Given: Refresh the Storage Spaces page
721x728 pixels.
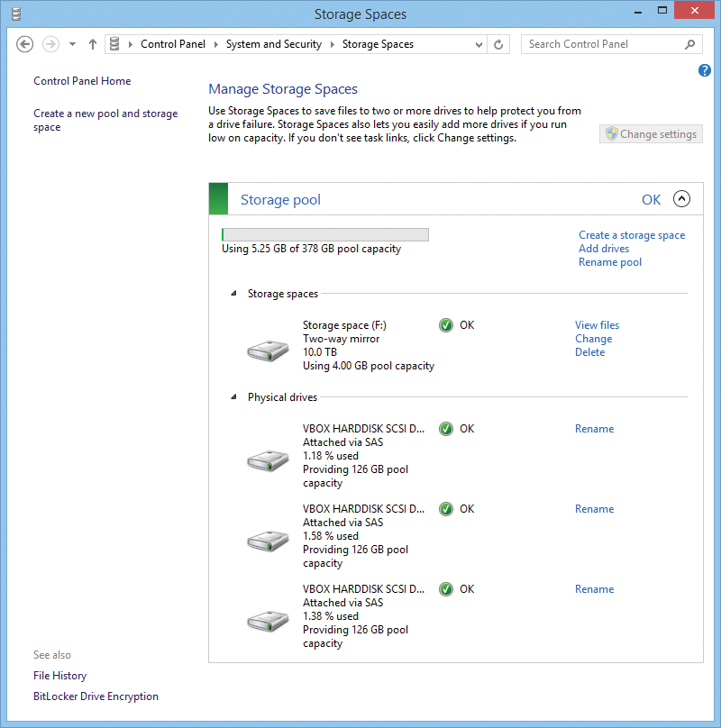Looking at the screenshot, I should coord(499,44).
